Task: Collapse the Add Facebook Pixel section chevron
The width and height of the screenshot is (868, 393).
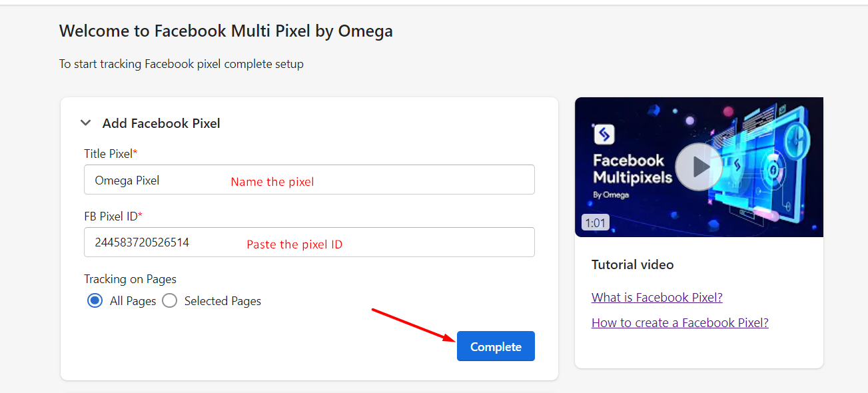Action: click(x=85, y=123)
